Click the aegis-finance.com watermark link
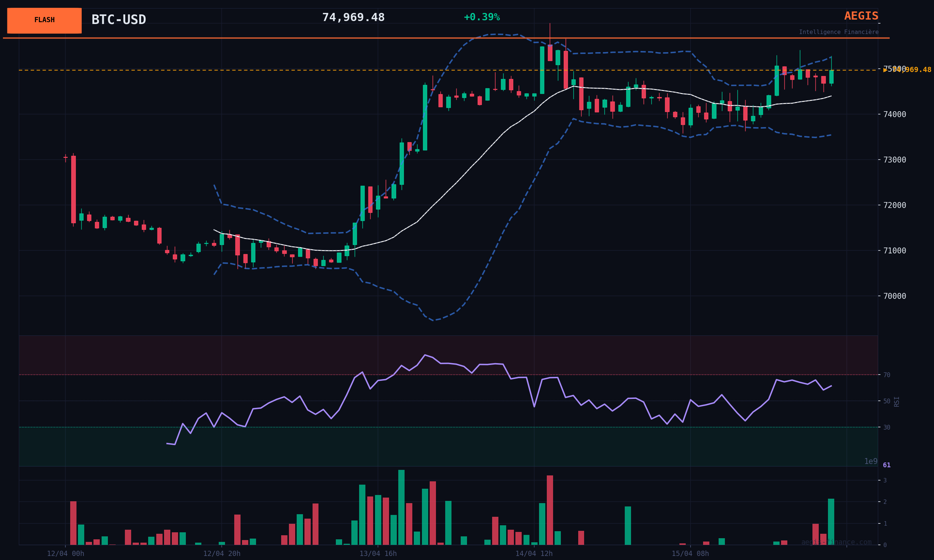The width and height of the screenshot is (934, 560). coord(836,542)
